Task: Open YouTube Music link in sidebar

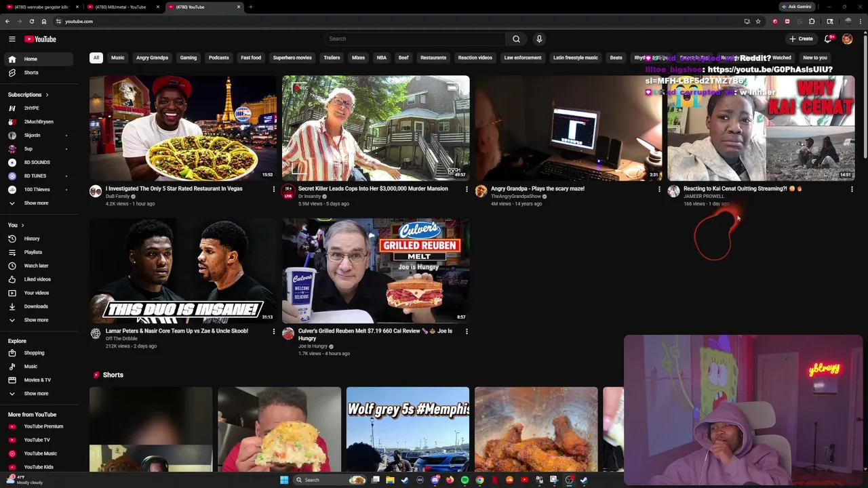Action: click(39, 453)
